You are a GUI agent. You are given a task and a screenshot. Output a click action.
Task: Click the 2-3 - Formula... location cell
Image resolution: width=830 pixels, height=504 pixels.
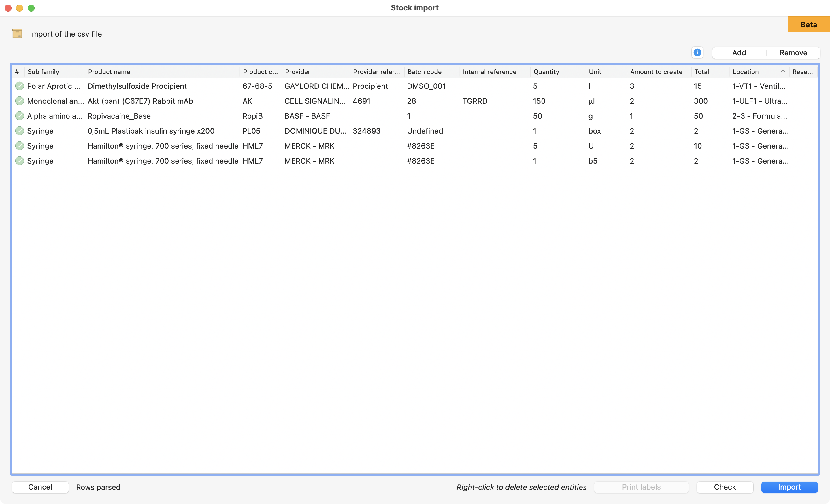pos(760,116)
